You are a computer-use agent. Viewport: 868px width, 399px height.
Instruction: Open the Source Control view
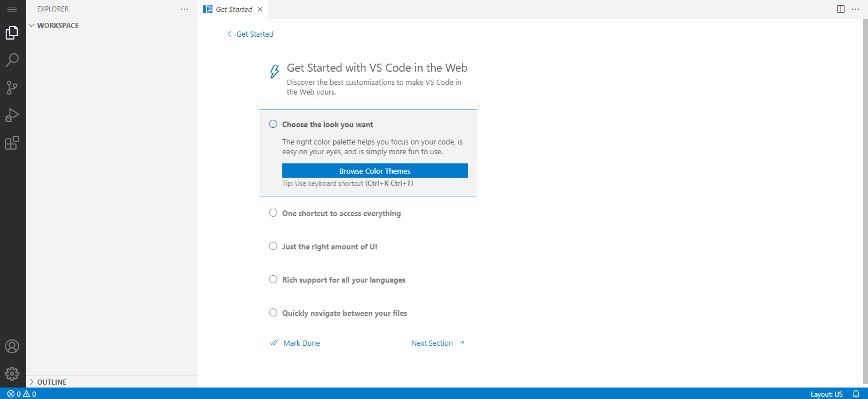tap(12, 88)
